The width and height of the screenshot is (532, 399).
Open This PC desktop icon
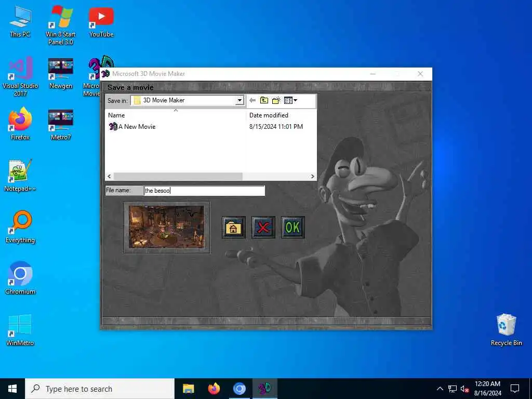[x=20, y=21]
